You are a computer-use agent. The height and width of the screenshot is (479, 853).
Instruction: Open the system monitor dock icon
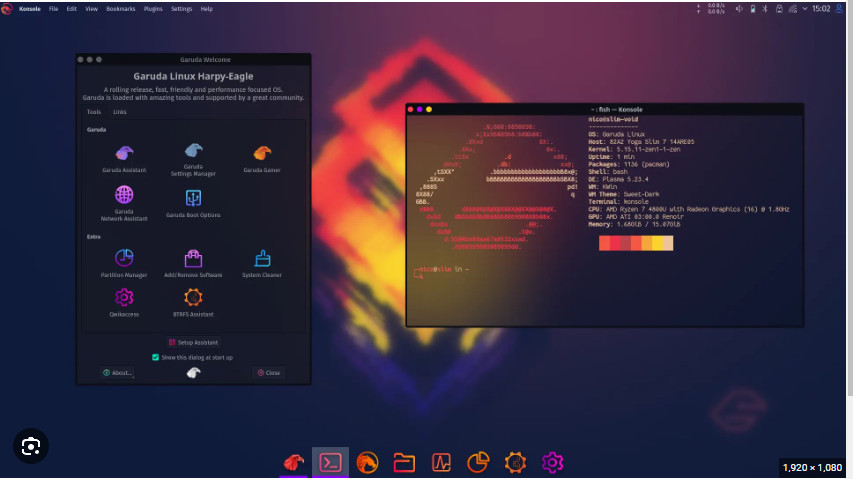pos(441,463)
